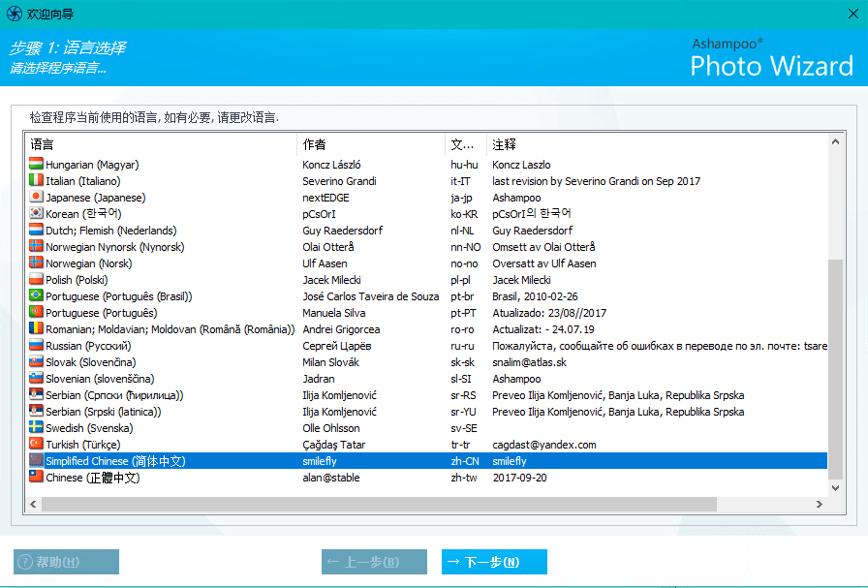The width and height of the screenshot is (868, 588).
Task: Click flag icon beside Norwegian (Norsk)
Action: 36,263
